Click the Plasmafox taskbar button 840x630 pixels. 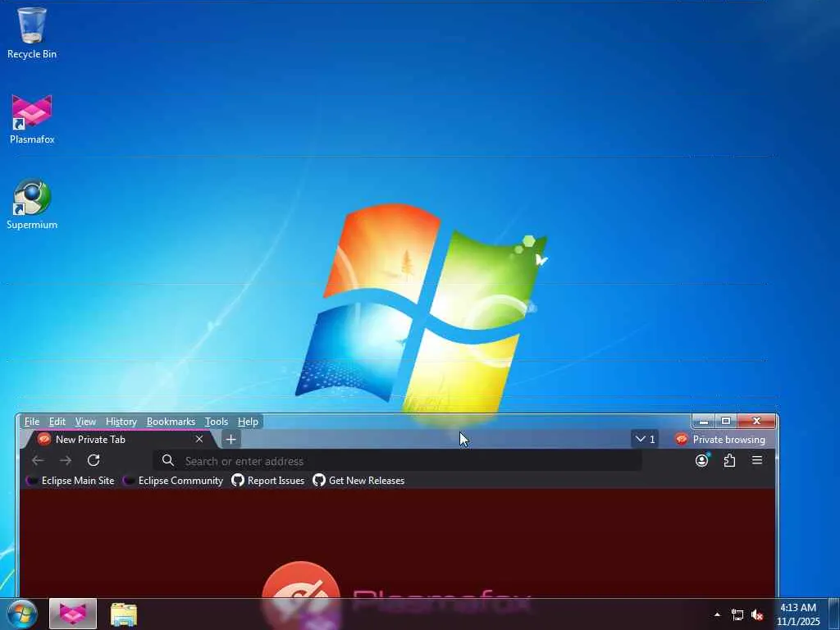click(x=73, y=614)
